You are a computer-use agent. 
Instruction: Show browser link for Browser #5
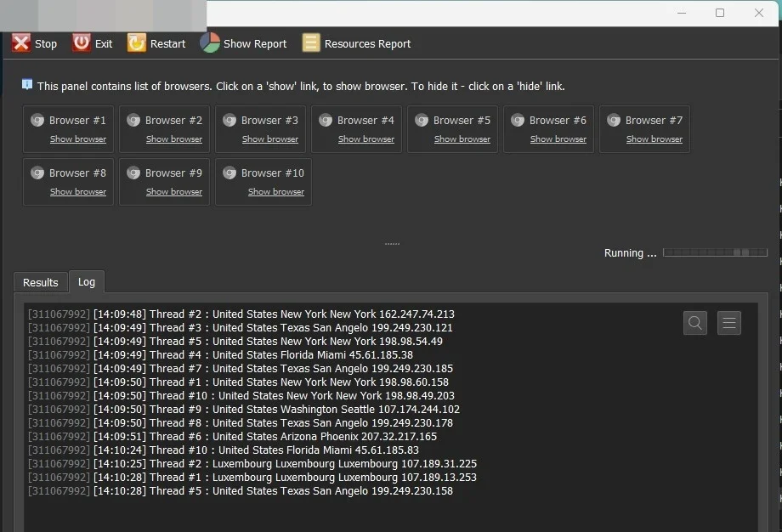[462, 139]
